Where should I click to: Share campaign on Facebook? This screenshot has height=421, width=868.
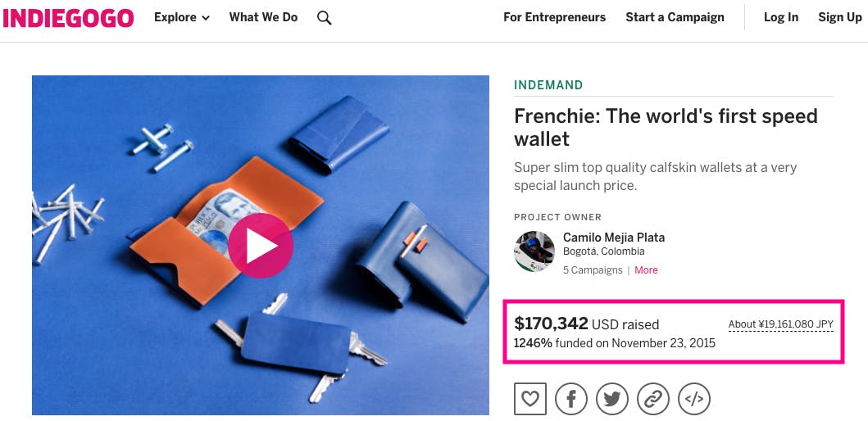(x=571, y=399)
